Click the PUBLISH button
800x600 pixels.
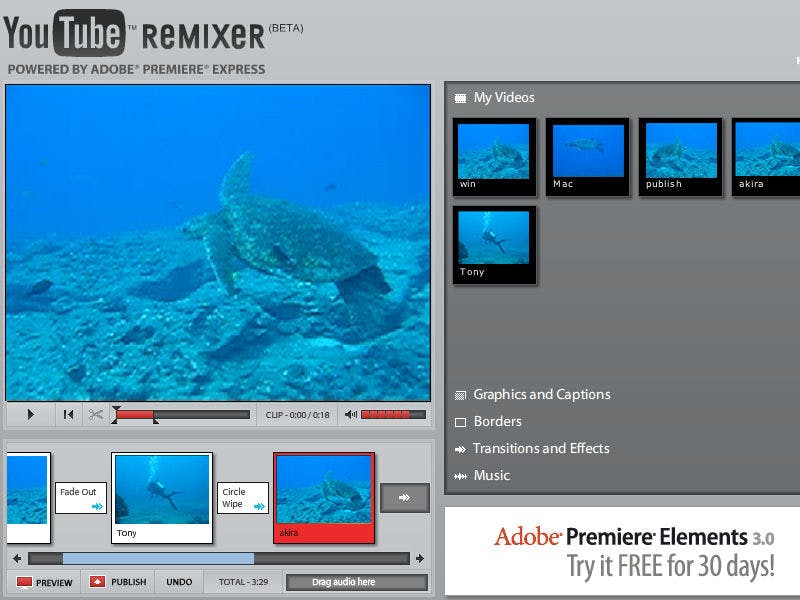pyautogui.click(x=118, y=582)
